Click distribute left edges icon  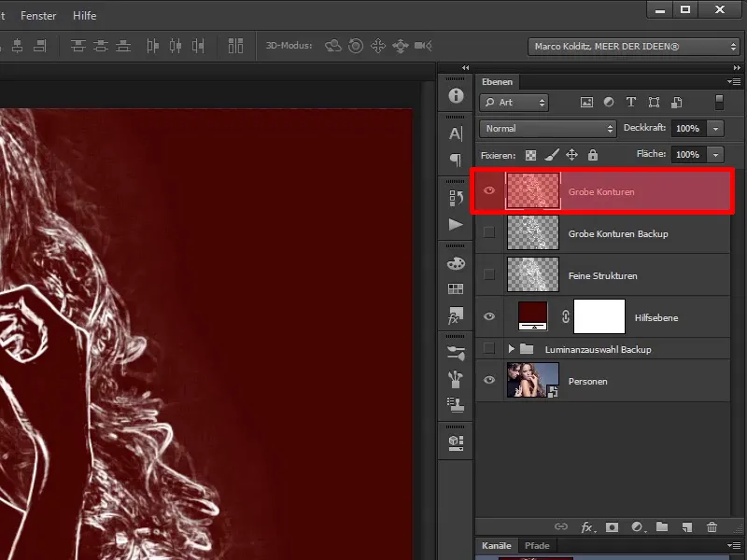(x=152, y=46)
